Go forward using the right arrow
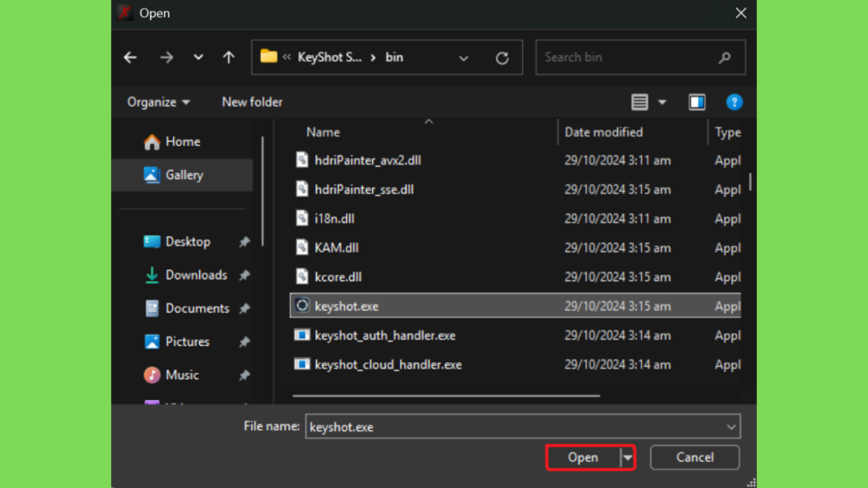Screen dimensions: 868x488 (167, 58)
